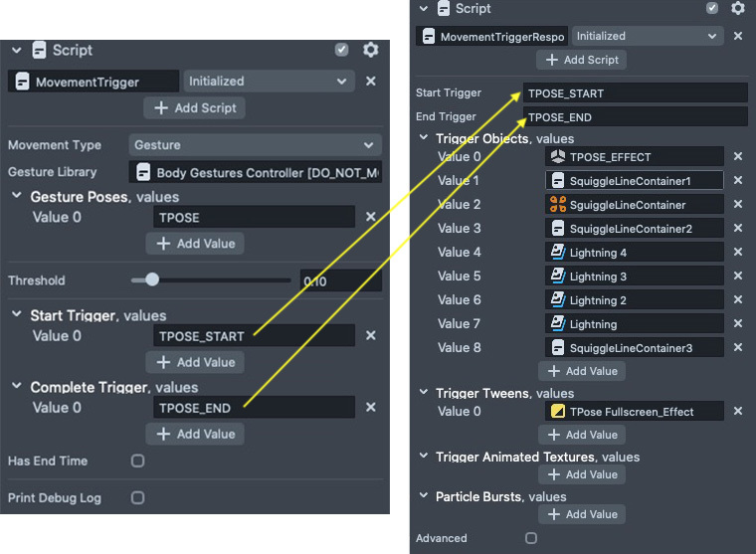
Task: Remove Lightning 2 entry with X
Action: coord(738,300)
